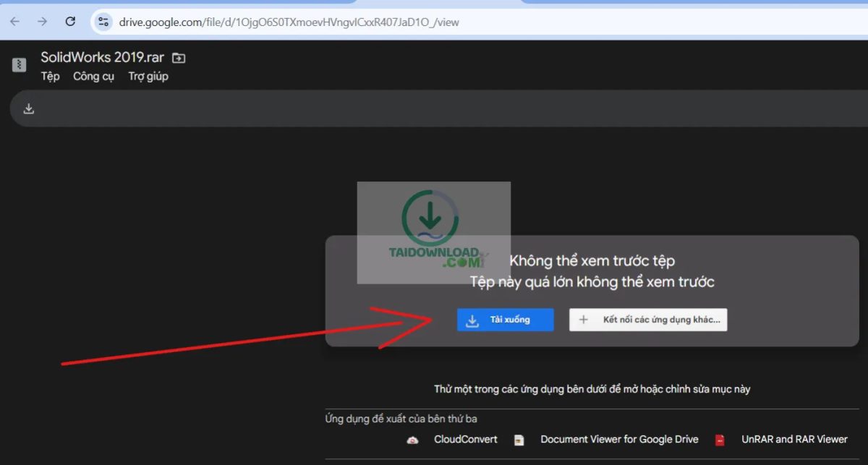
Task: Click the browser forward arrow
Action: pos(43,22)
